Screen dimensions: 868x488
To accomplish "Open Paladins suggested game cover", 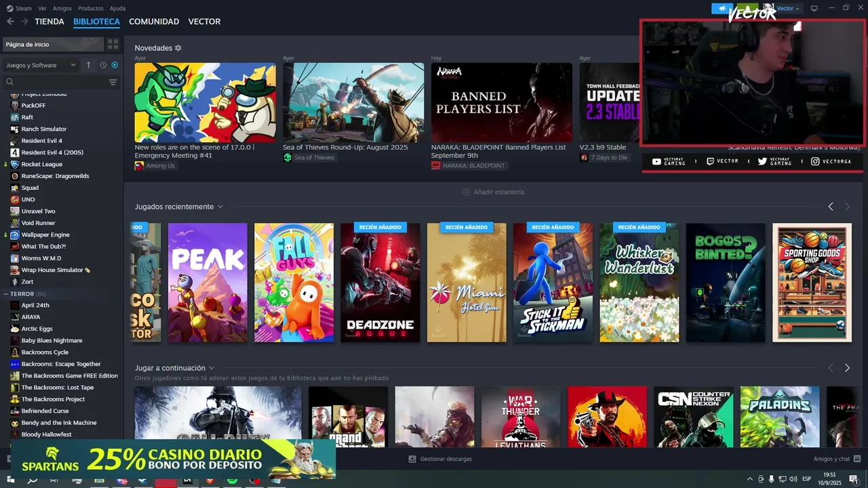I will click(x=780, y=417).
